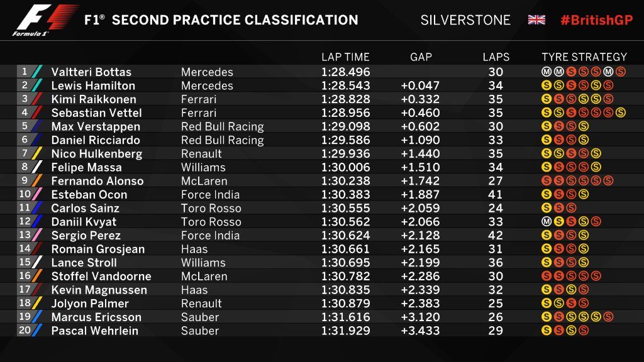Click the TYRE STRATEGY column header
The width and height of the screenshot is (644, 362).
pyautogui.click(x=584, y=57)
